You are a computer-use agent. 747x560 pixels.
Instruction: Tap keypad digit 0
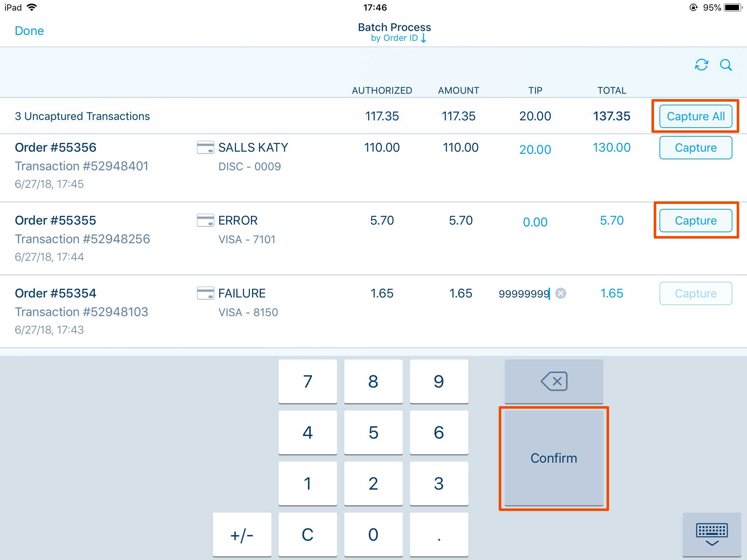tap(373, 534)
